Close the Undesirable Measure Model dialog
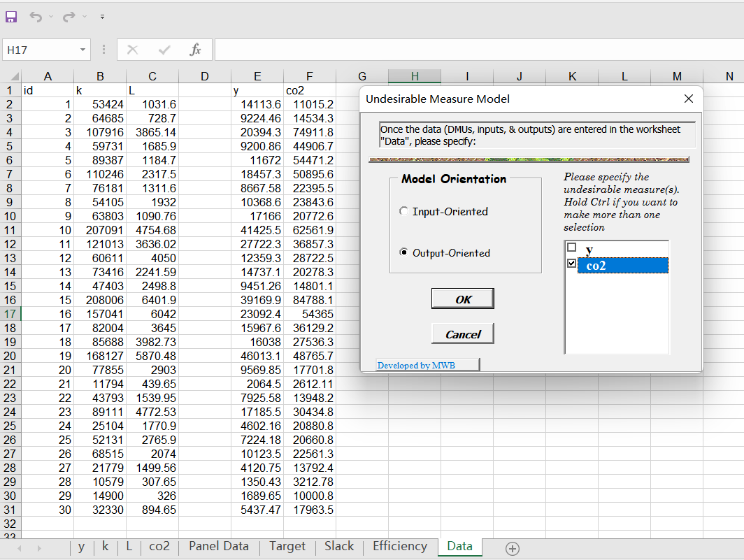This screenshot has width=744, height=560. 688,99
